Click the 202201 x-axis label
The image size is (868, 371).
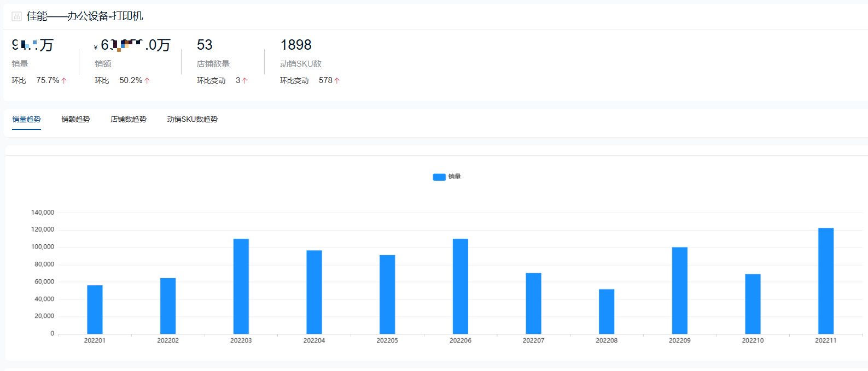point(95,340)
